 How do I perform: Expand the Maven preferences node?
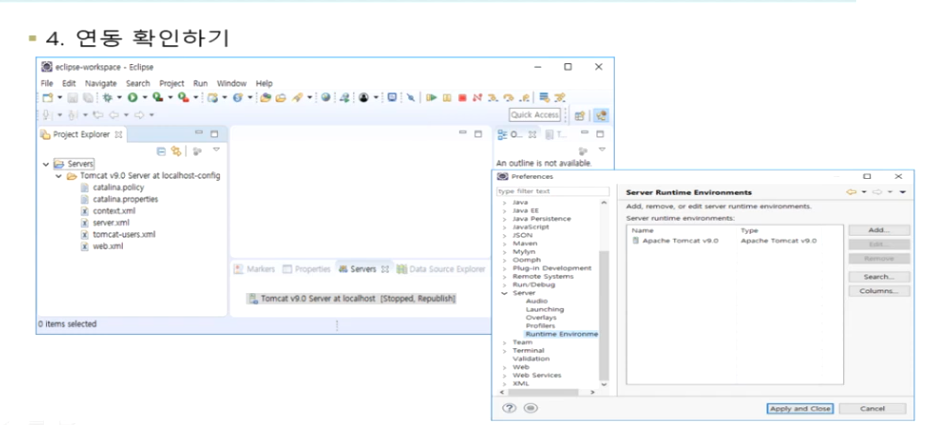point(505,244)
